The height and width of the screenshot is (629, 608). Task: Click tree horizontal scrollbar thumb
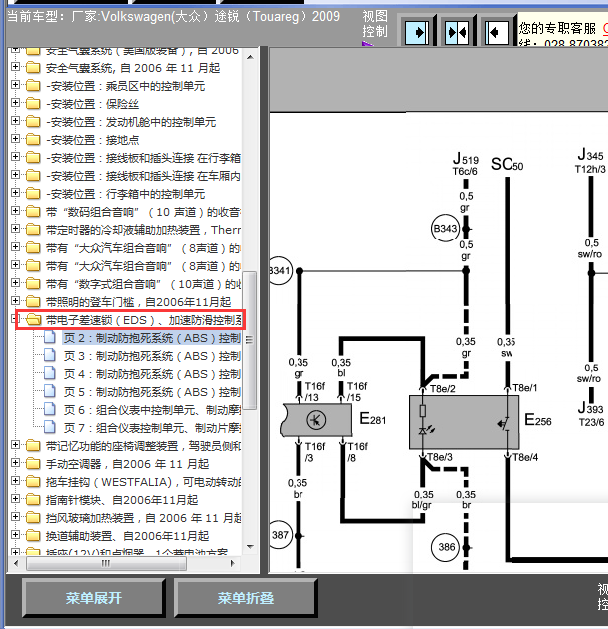[x=106, y=563]
